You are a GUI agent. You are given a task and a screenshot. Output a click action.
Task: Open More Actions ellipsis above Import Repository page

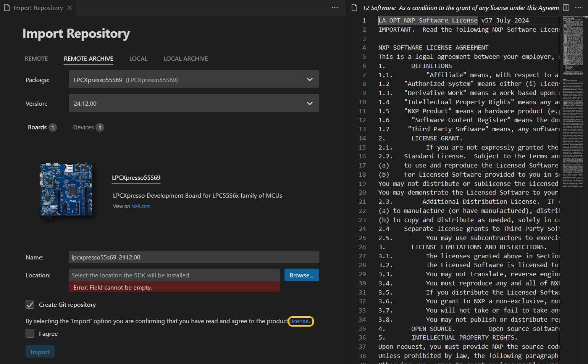coord(335,8)
